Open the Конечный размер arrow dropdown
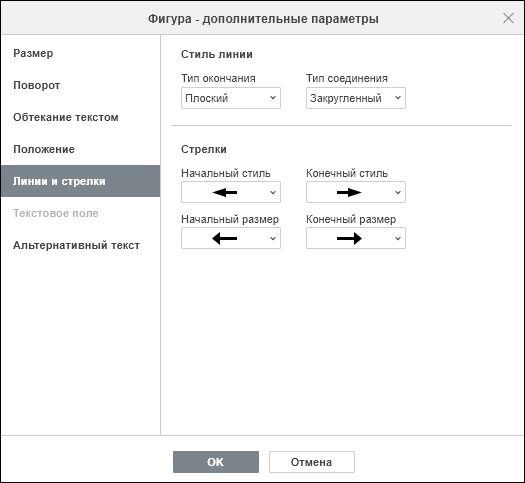This screenshot has width=525, height=483. tap(356, 238)
